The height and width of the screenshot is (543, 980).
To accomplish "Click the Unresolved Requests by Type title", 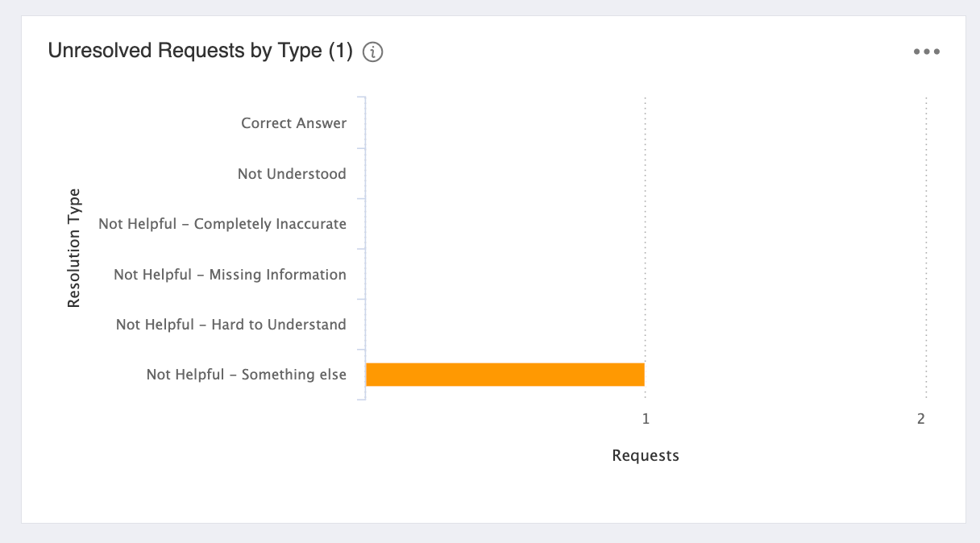I will (201, 51).
